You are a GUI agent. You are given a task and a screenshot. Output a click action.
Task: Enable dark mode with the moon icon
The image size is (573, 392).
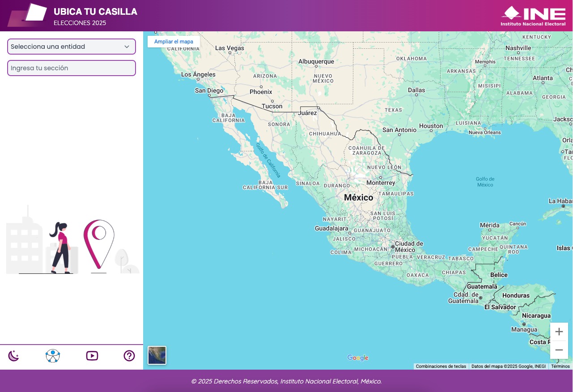[x=13, y=356]
